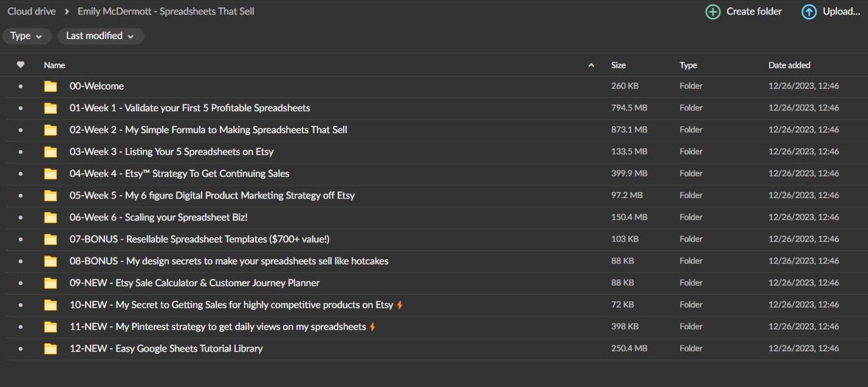The image size is (868, 387).
Task: Click folder icon for 12-NEW Google Sheets Tutorial
Action: click(x=50, y=349)
